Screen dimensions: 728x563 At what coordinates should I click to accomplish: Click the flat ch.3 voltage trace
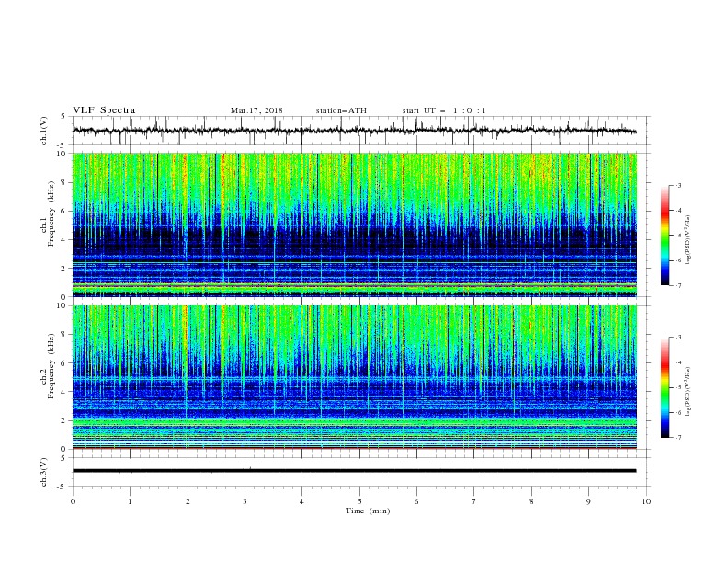pos(354,471)
